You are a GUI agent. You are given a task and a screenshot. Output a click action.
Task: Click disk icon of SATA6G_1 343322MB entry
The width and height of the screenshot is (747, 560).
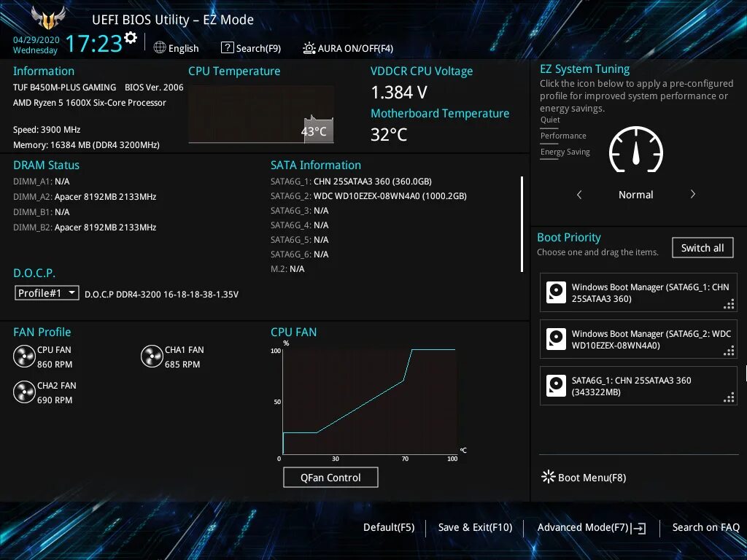click(556, 386)
